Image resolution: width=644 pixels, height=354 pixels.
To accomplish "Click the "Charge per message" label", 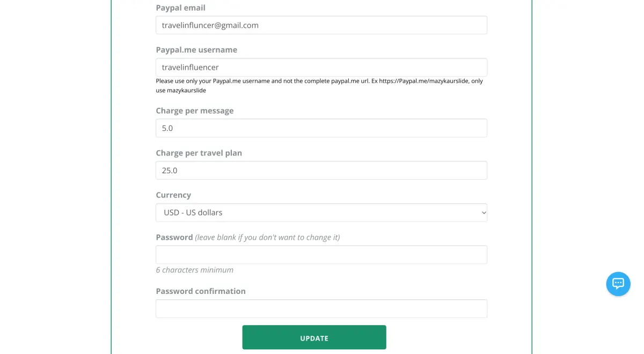I will point(195,110).
